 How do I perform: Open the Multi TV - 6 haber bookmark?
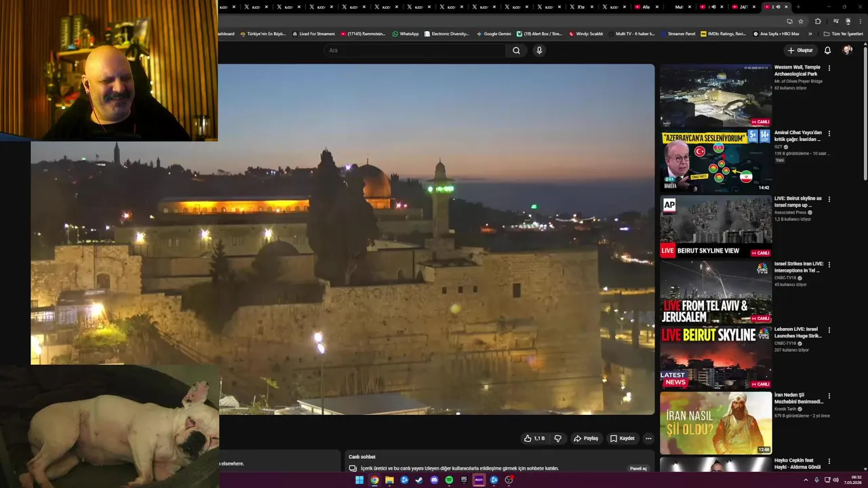632,33
